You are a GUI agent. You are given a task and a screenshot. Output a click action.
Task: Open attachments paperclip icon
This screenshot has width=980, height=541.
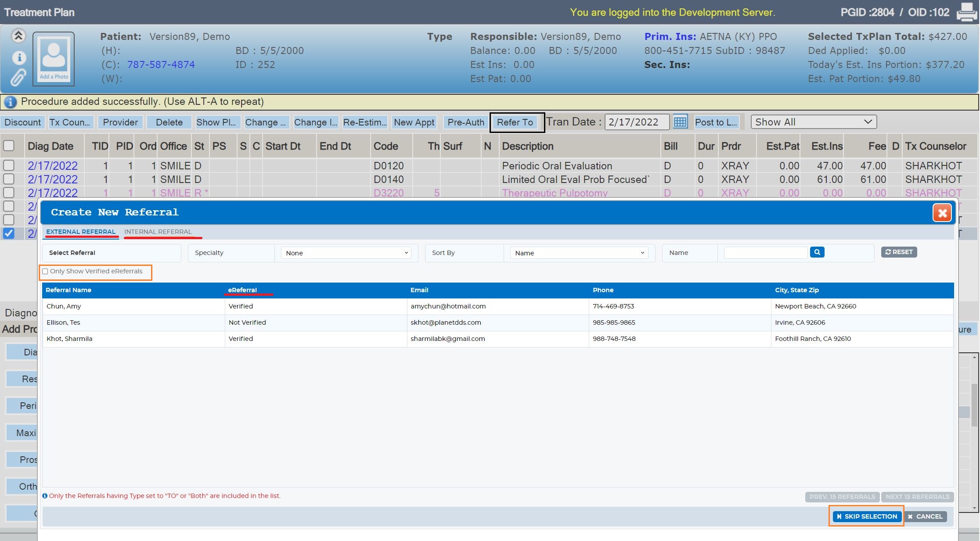[18, 78]
